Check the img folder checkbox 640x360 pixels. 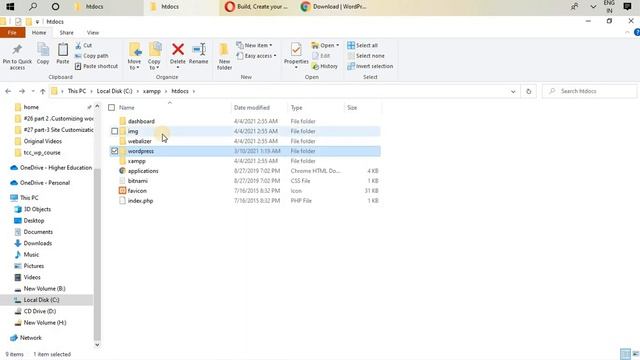coord(114,131)
